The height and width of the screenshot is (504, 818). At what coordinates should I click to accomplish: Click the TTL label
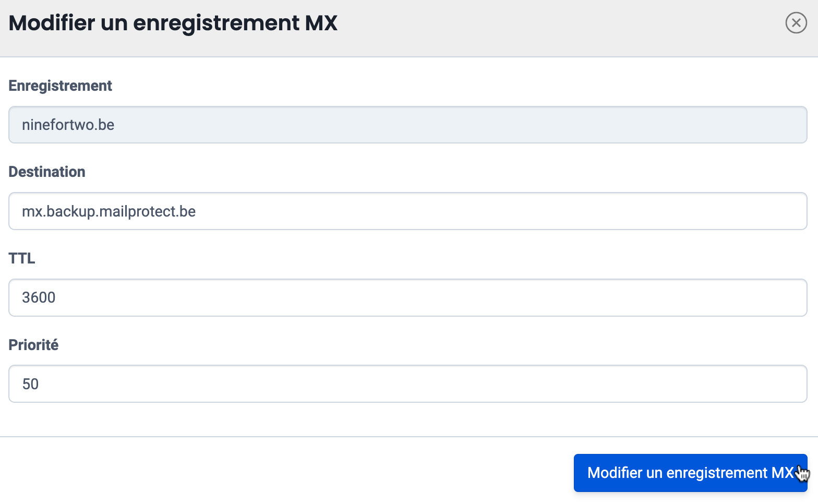pos(22,258)
